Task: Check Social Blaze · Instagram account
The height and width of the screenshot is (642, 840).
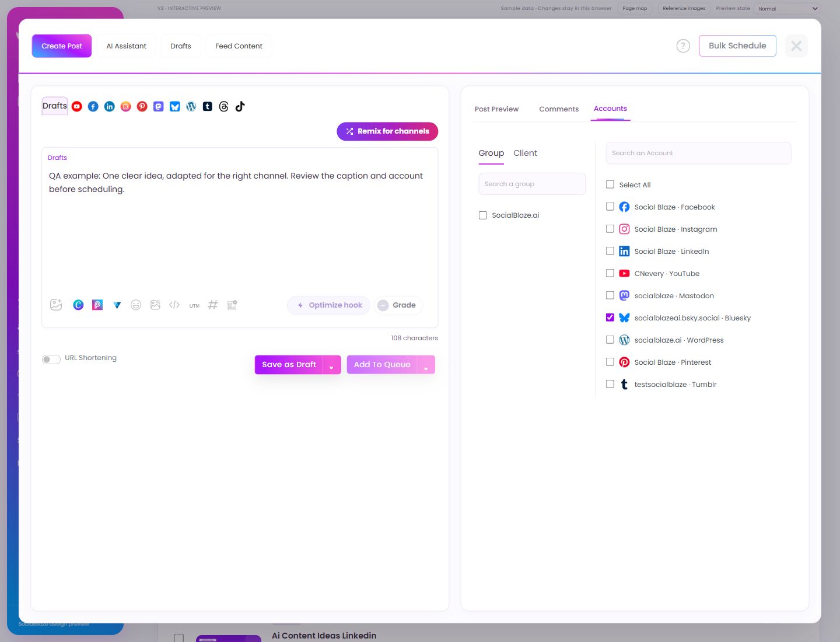Action: (x=610, y=229)
